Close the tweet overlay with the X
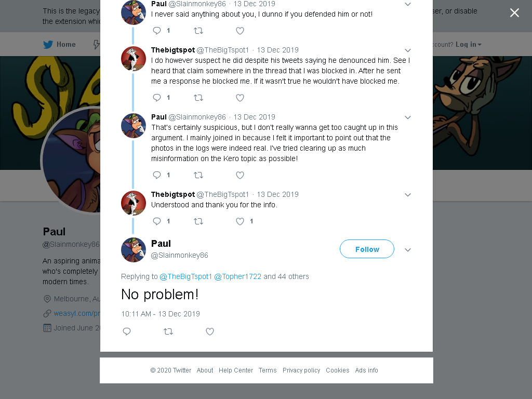Viewport: 532px width, 399px height. coord(514,13)
